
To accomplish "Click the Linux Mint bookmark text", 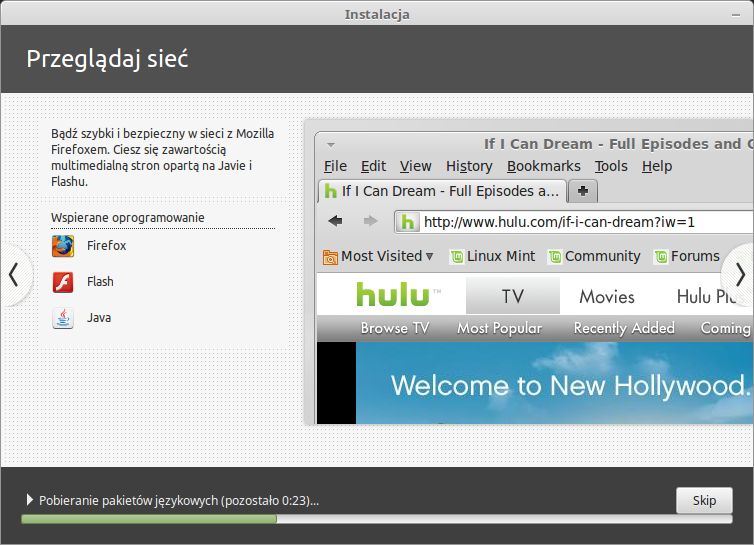I will point(501,256).
